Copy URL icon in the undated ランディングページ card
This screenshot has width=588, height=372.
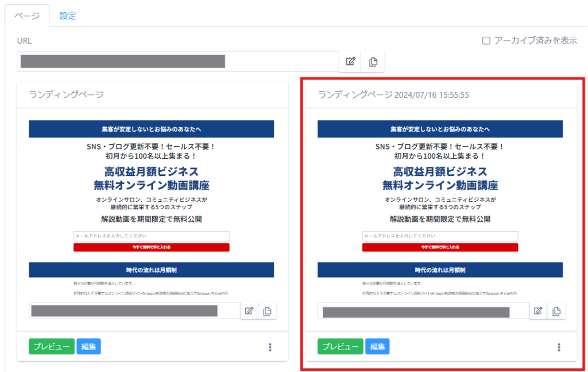[x=268, y=311]
